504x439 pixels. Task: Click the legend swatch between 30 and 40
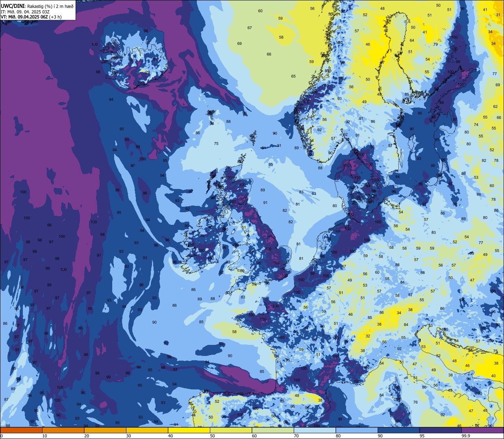pyautogui.click(x=147, y=430)
